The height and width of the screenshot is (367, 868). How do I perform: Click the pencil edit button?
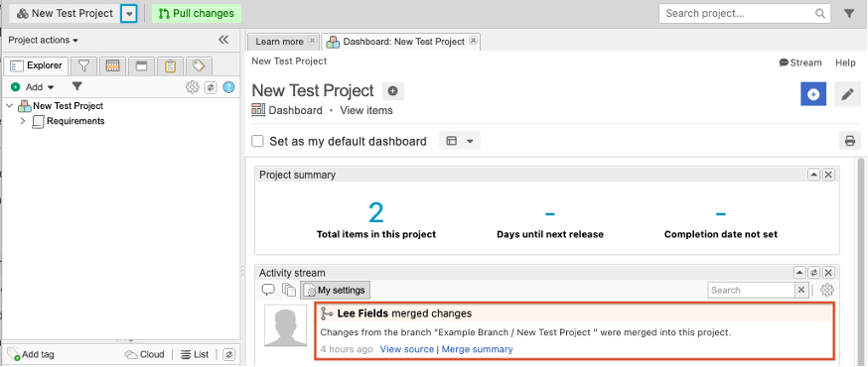click(x=847, y=94)
